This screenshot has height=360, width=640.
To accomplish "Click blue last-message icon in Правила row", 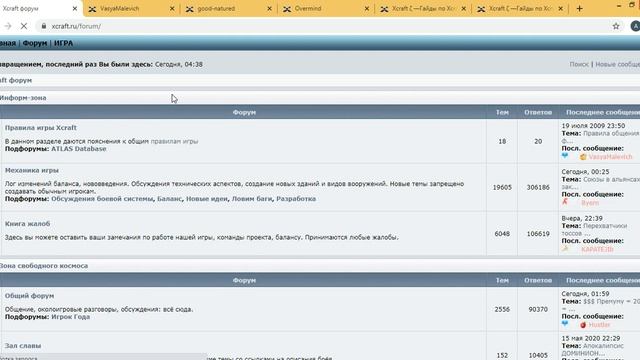I will click(x=565, y=156).
